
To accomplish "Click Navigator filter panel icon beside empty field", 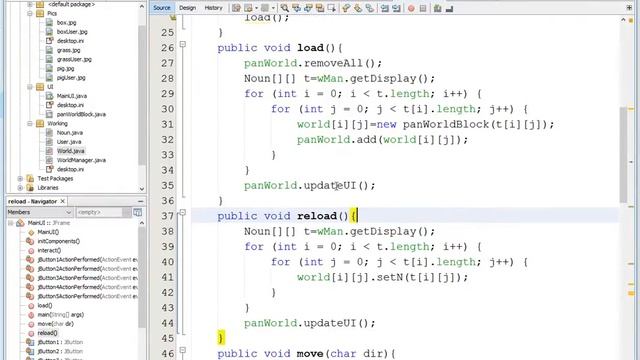I will [x=138, y=212].
